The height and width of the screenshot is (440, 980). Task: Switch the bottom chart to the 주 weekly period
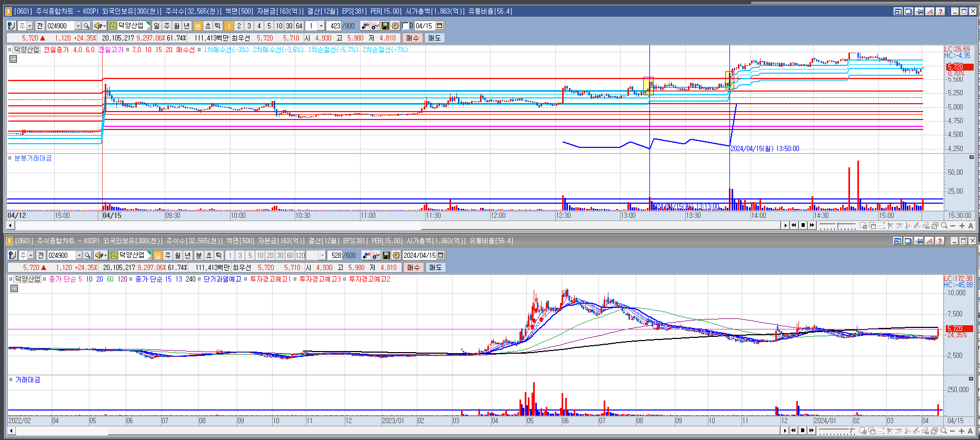168,255
